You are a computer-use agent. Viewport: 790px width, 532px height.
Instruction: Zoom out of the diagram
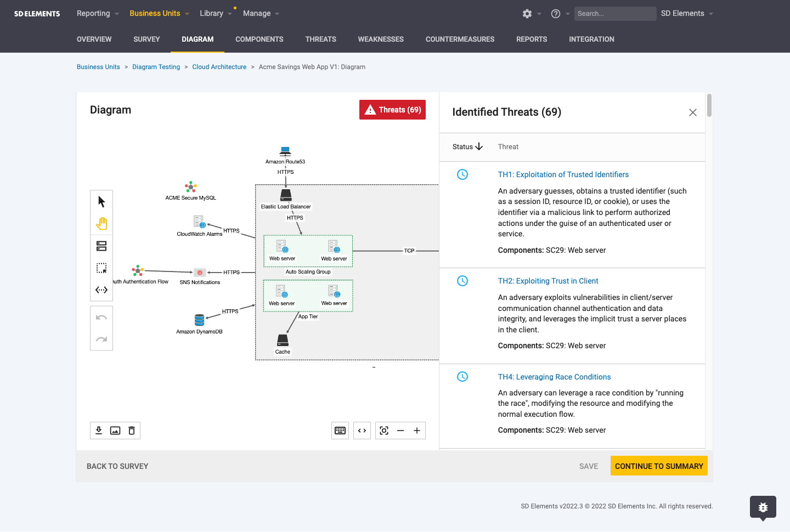point(400,431)
